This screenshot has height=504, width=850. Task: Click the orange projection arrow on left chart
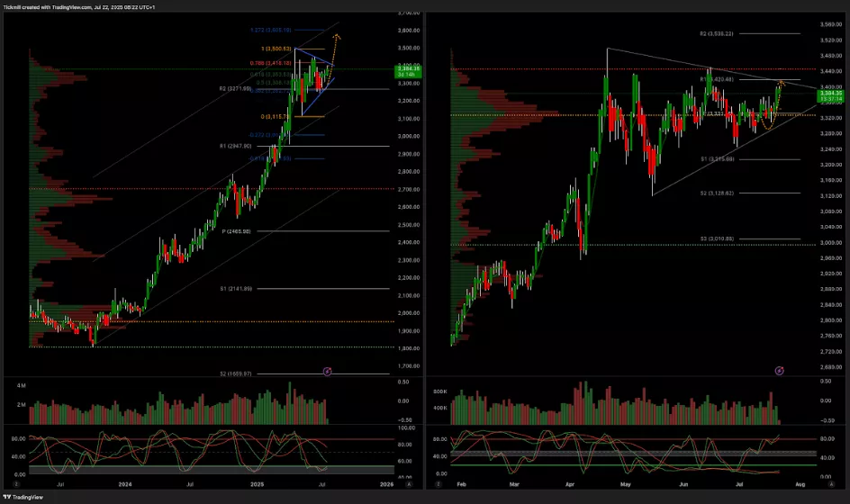(335, 38)
